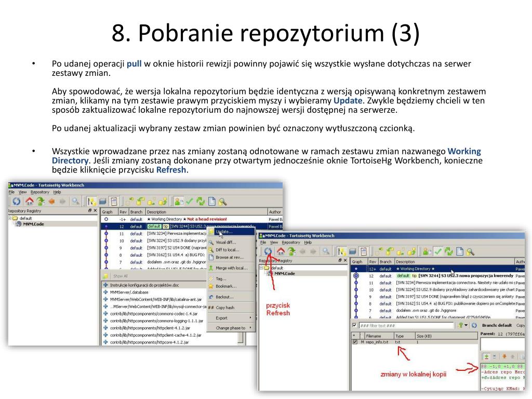Click filter magnifier icon in repo_info window

coord(326,252)
